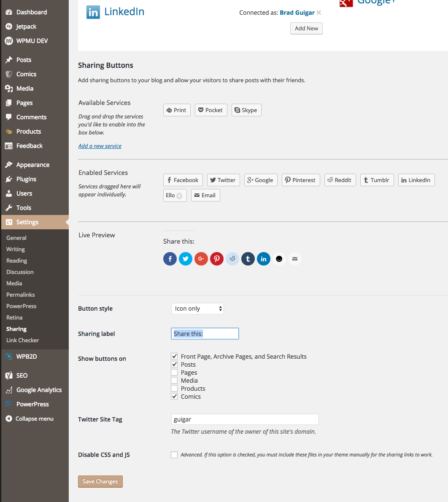Click the Add a new service link

(100, 146)
